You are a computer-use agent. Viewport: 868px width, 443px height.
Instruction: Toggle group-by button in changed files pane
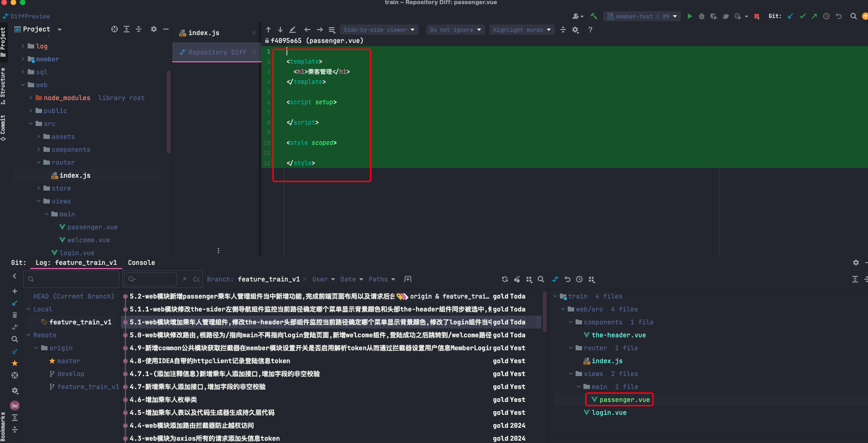(x=592, y=279)
